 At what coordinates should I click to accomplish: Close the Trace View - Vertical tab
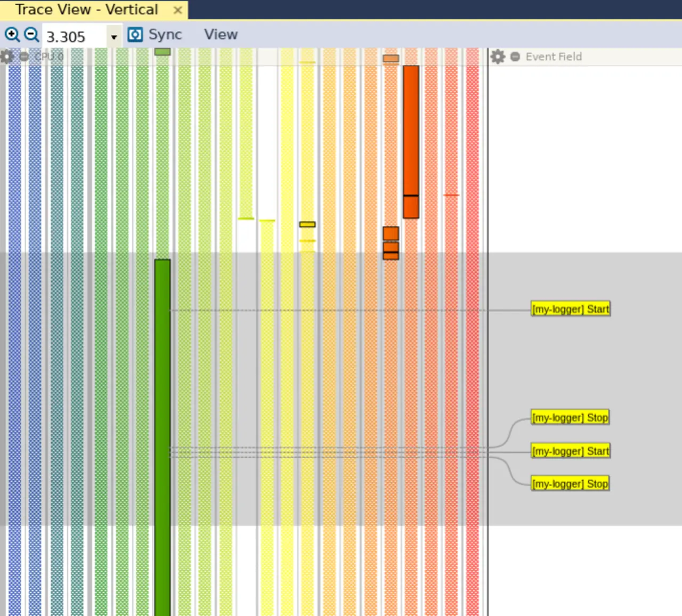pyautogui.click(x=178, y=10)
